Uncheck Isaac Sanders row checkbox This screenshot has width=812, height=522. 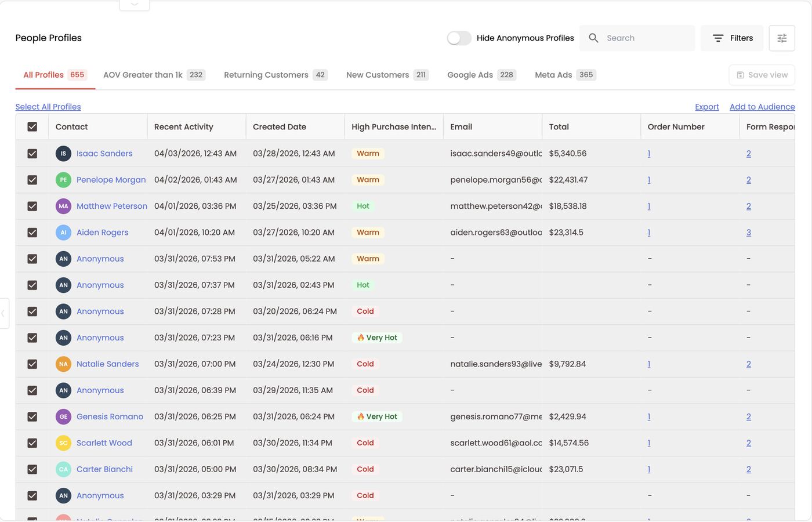click(x=32, y=154)
